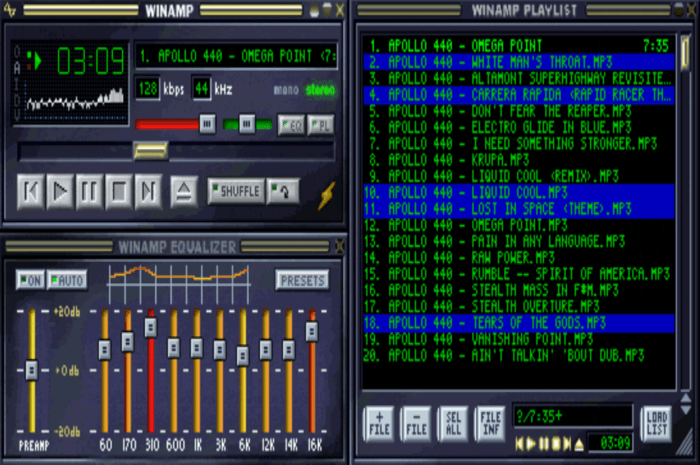The width and height of the screenshot is (700, 465).
Task: Select track Ain't Talkin' 'Bout Dub.mp3
Action: point(518,356)
